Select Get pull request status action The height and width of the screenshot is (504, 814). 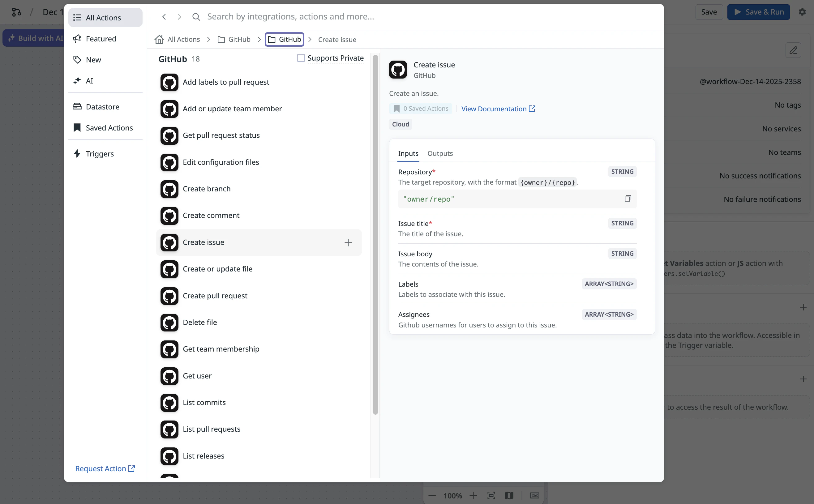coord(259,136)
